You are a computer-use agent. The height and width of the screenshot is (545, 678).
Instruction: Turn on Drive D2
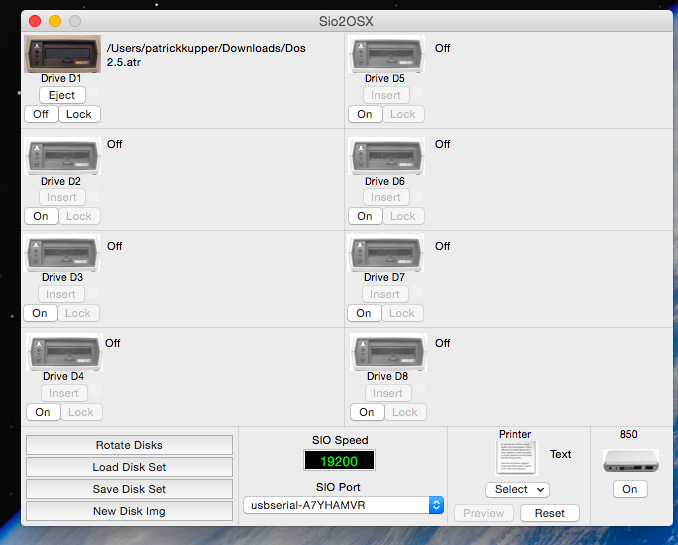[41, 216]
